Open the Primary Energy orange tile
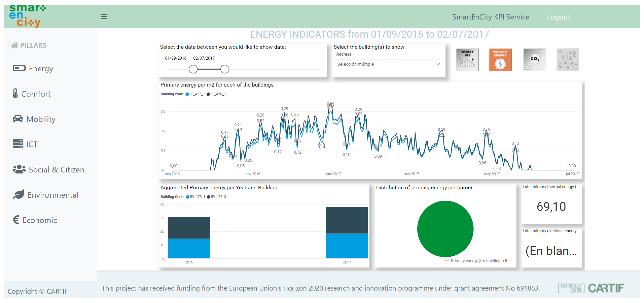The image size is (644, 303). (500, 60)
